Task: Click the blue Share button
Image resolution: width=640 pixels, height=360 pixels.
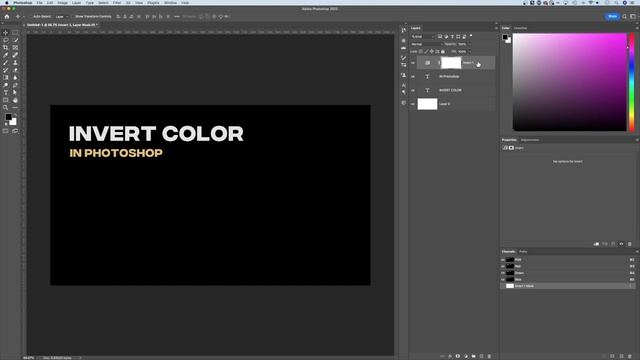Action: 612,16
